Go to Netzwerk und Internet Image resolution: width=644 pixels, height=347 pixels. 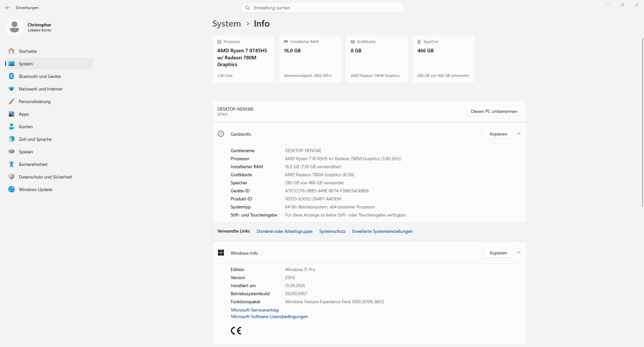pyautogui.click(x=49, y=89)
